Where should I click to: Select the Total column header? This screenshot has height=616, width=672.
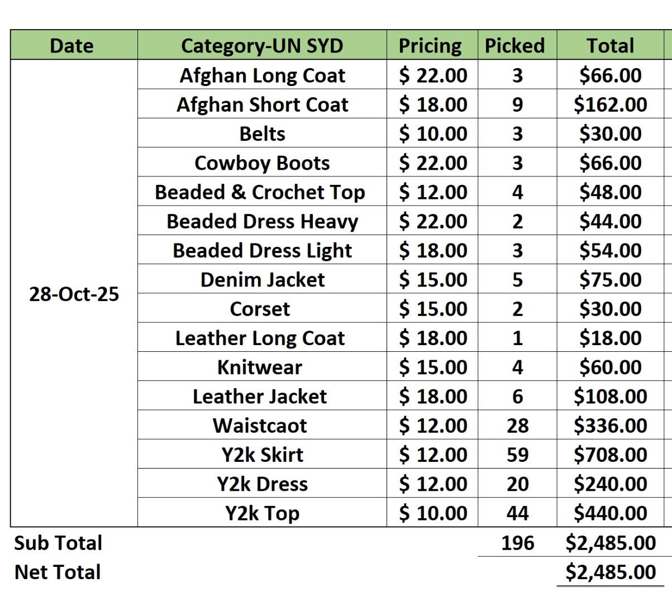[x=610, y=45]
